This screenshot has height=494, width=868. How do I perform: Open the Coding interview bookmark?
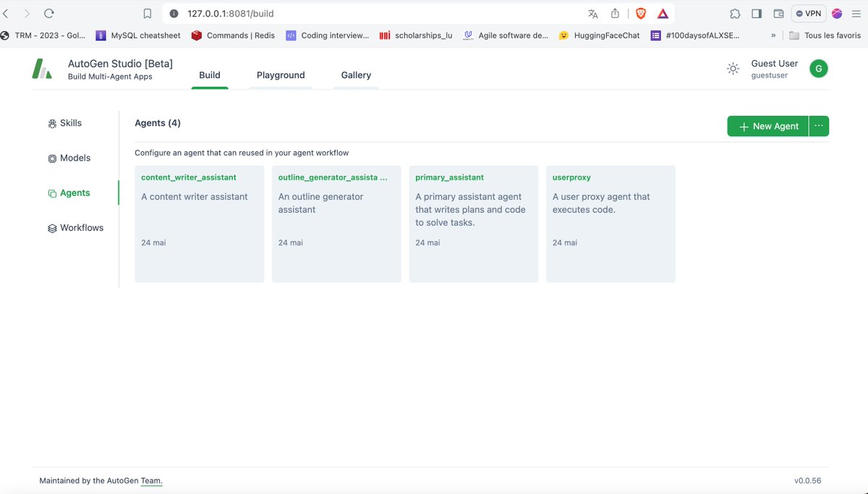[327, 35]
